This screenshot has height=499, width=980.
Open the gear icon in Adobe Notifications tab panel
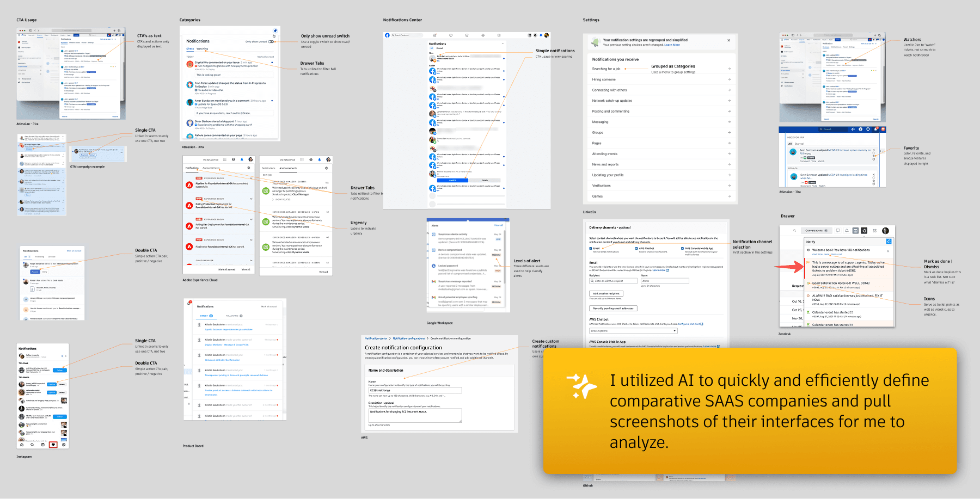point(249,168)
